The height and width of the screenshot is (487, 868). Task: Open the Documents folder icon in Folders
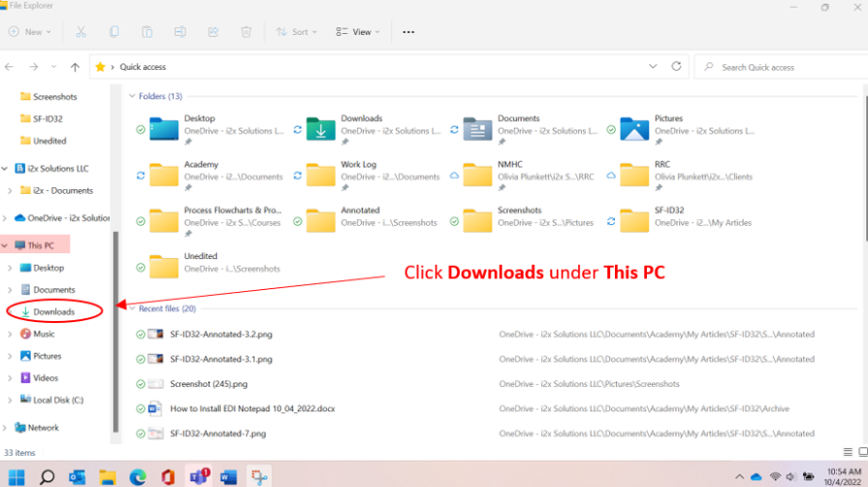(477, 129)
